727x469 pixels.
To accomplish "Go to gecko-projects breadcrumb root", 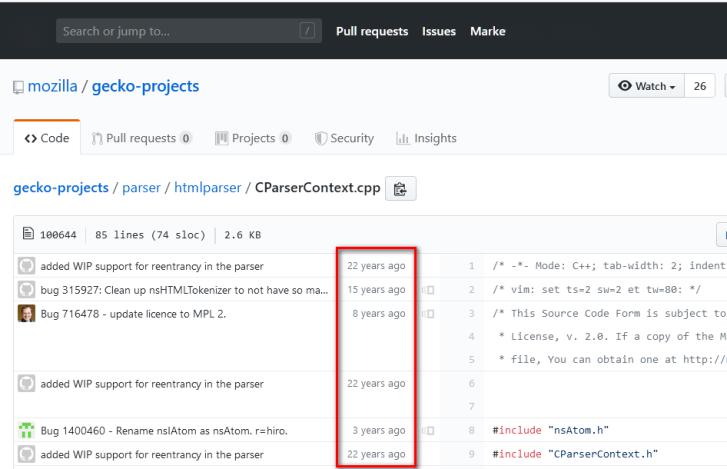I will click(61, 188).
